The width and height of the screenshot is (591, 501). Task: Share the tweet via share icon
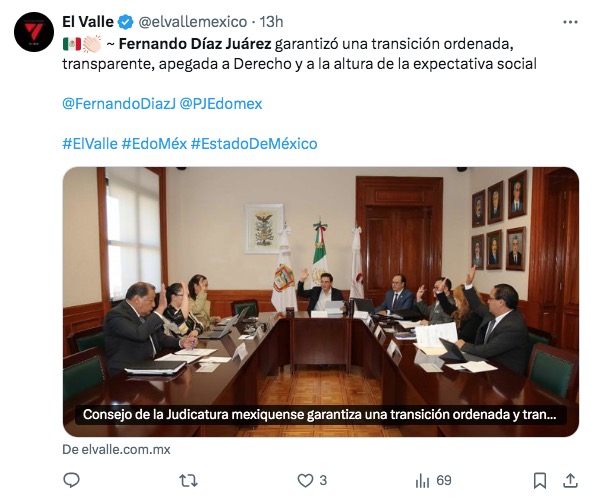(x=571, y=481)
